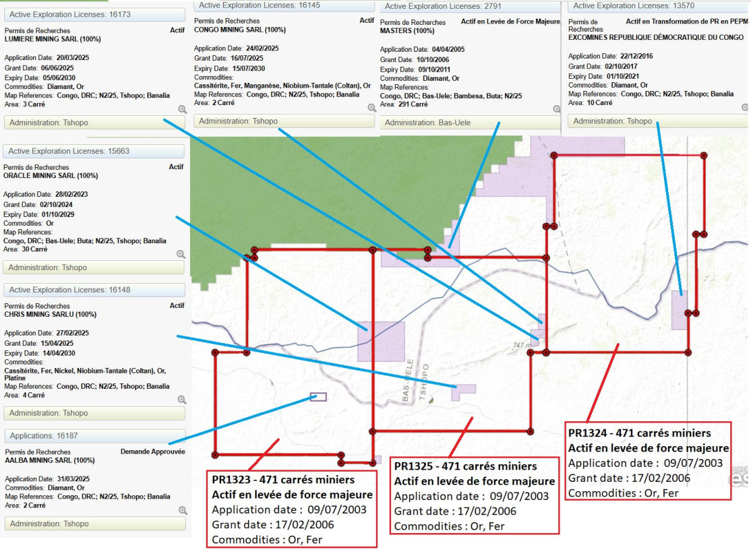The height and width of the screenshot is (560, 751).
Task: Click the magnifier icon in MASTERS license 2791
Action: point(556,108)
